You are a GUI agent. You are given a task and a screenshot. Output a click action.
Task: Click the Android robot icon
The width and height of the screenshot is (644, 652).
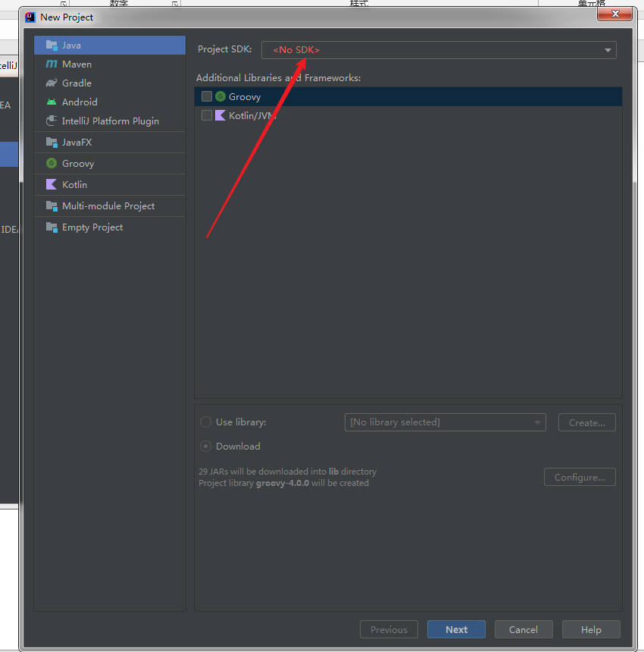pyautogui.click(x=52, y=102)
